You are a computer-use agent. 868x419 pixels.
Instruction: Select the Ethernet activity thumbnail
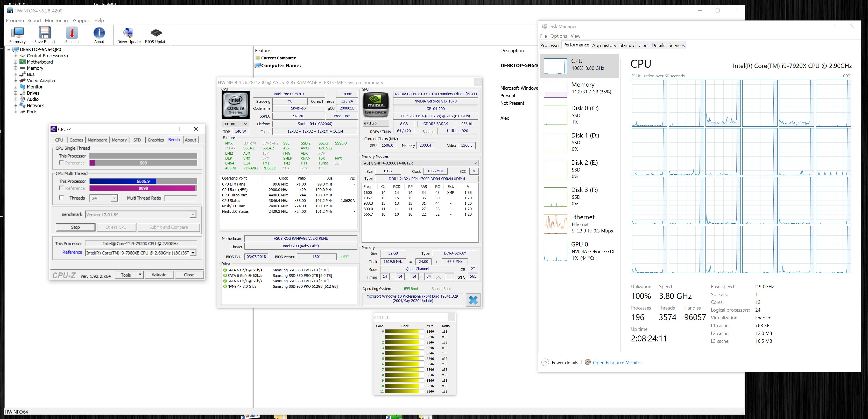(x=555, y=224)
